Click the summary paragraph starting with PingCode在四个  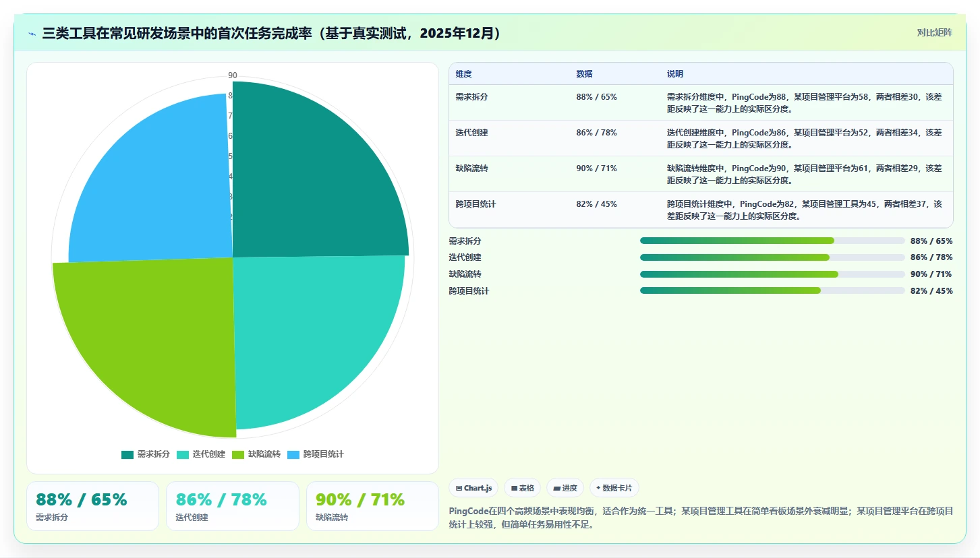(701, 518)
